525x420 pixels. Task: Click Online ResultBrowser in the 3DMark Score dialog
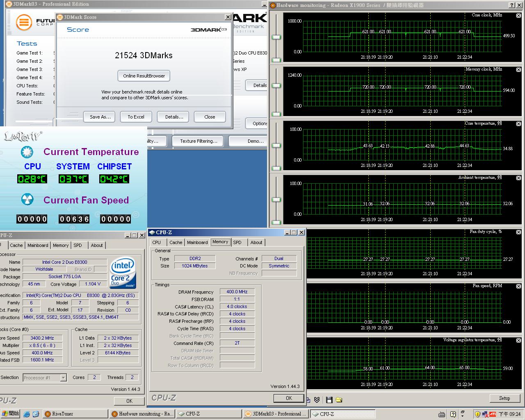pos(144,76)
